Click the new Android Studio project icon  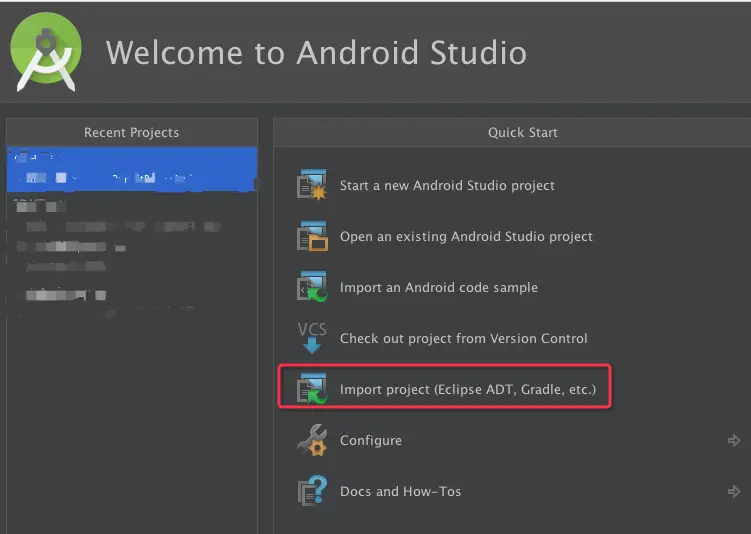(312, 185)
